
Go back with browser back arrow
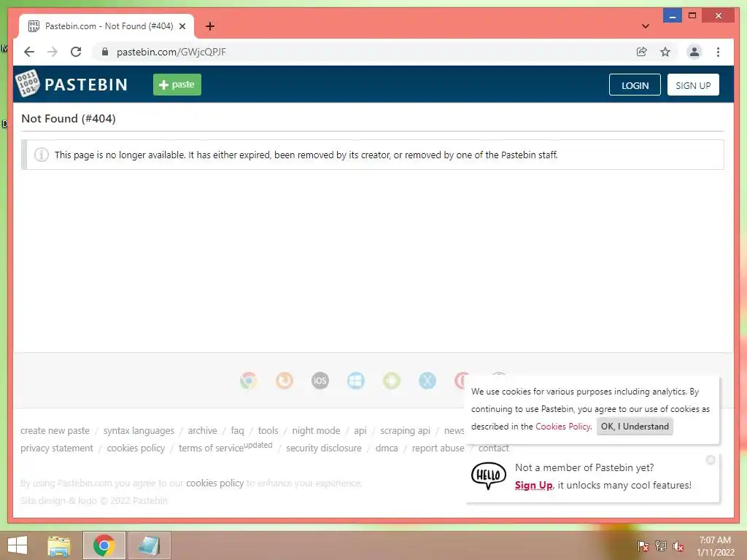coord(29,52)
